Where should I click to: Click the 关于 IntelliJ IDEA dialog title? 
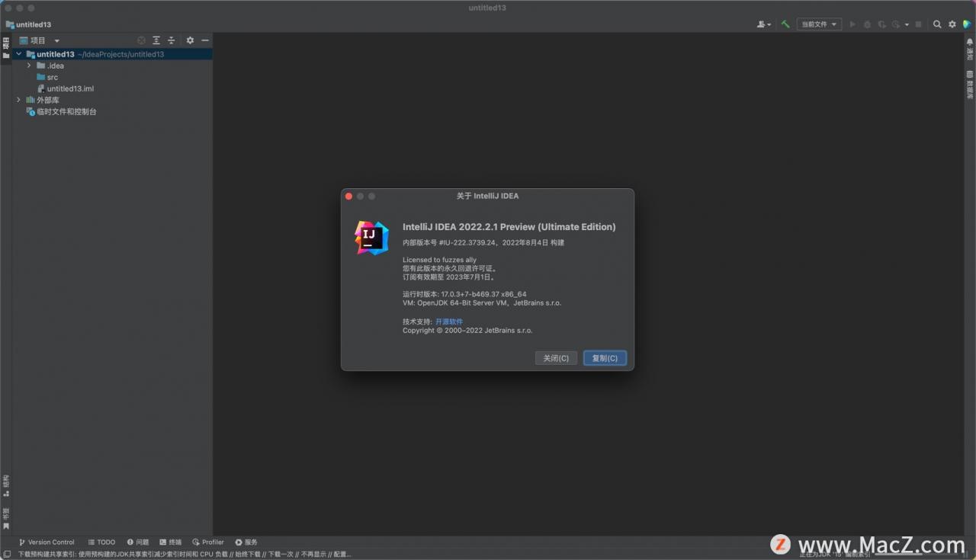tap(487, 196)
